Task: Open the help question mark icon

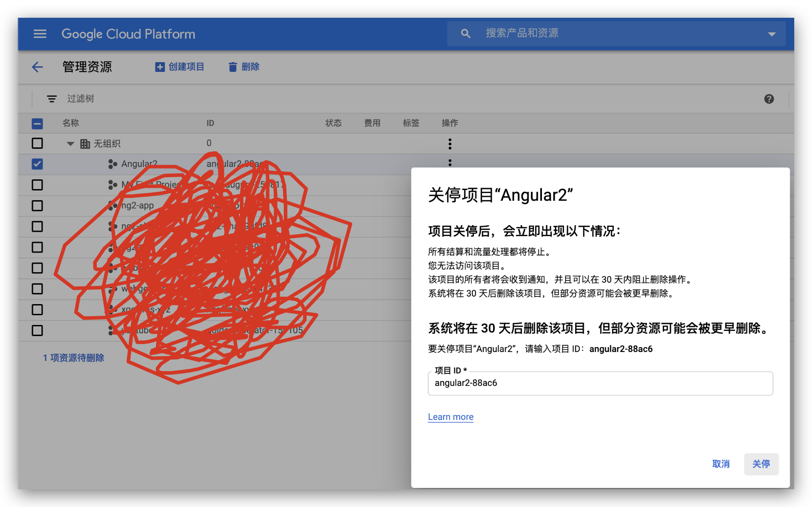Action: coord(769,99)
